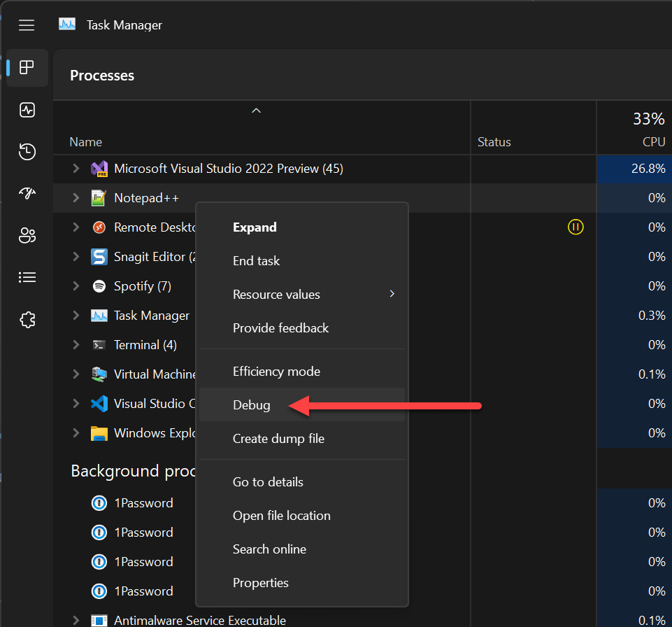The width and height of the screenshot is (672, 627).
Task: Click Efficiency mode in the context menu
Action: point(276,372)
